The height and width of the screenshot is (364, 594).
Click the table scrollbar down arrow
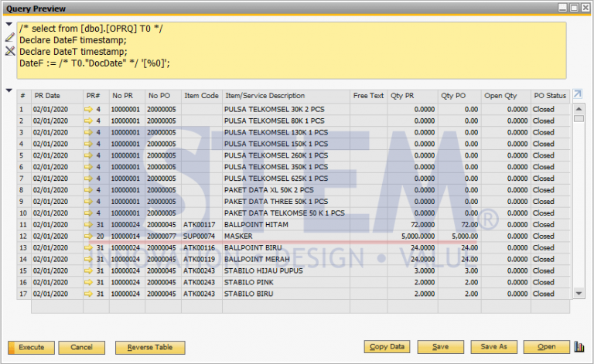[579, 293]
